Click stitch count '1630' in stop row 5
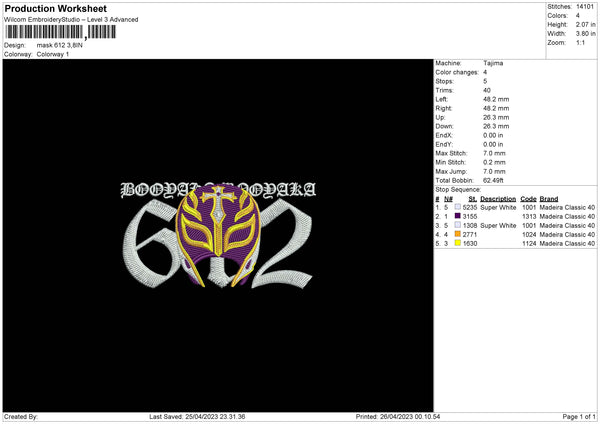This screenshot has height=424, width=600. [470, 243]
